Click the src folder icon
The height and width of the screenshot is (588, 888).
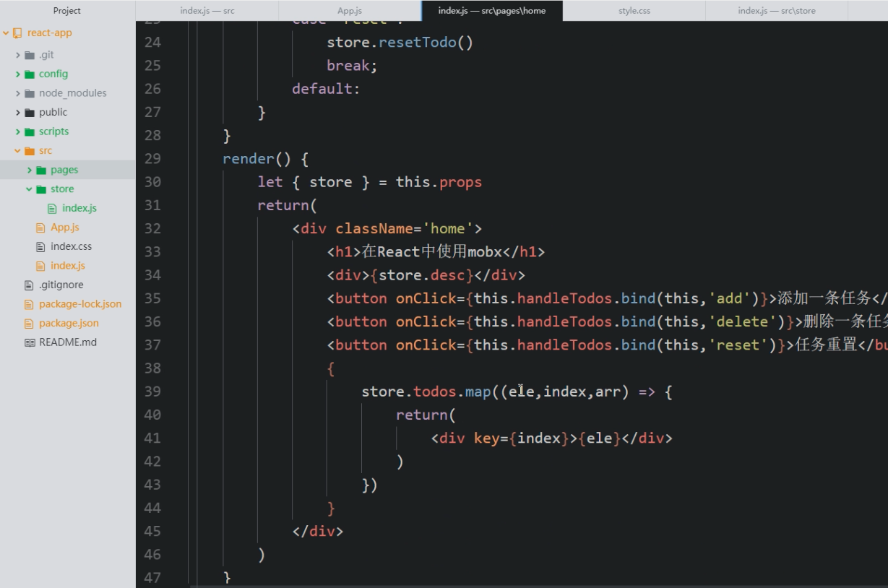(x=30, y=151)
